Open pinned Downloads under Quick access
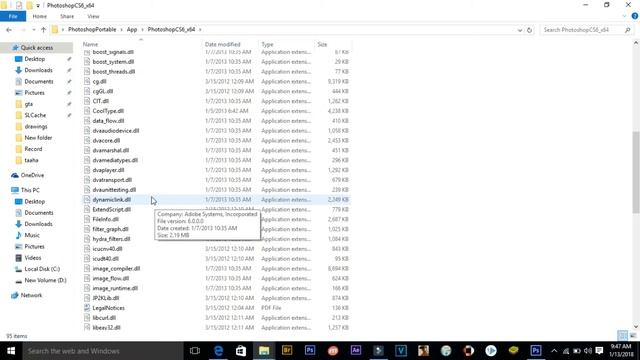 pos(38,70)
